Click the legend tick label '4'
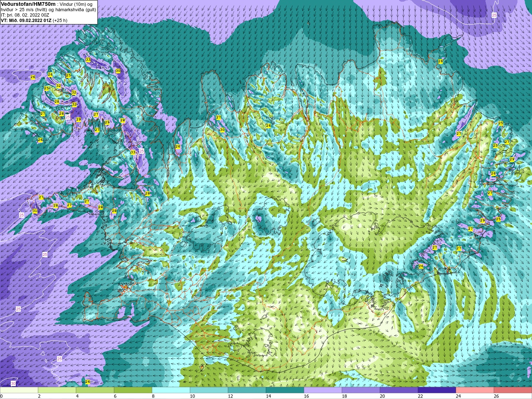Viewport: 532px width, 399px height. 76,396
